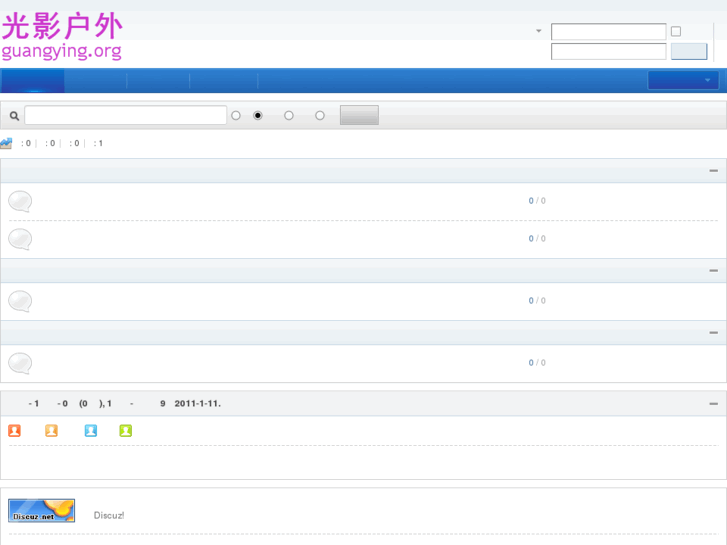Click the blue user icon in the online legend
Screen dimensions: 727x545
(x=91, y=431)
